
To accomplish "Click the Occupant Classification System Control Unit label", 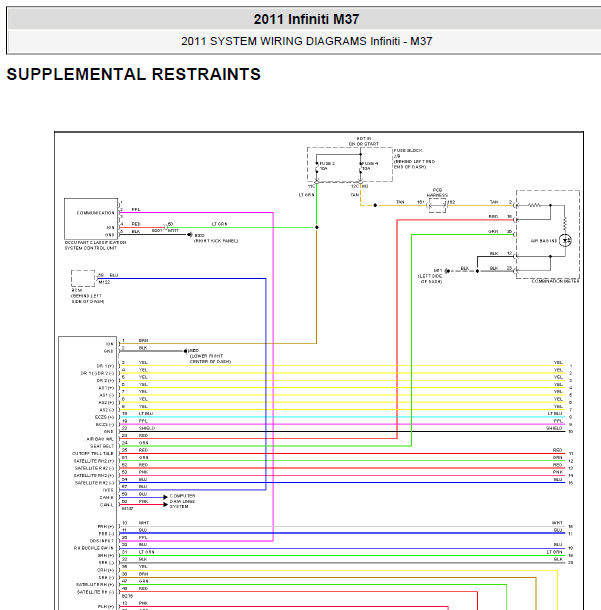I will (95, 245).
